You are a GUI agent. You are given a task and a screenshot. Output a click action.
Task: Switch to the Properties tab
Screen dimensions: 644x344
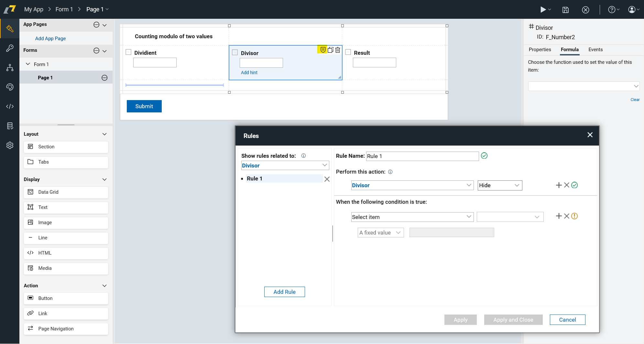[x=540, y=50]
